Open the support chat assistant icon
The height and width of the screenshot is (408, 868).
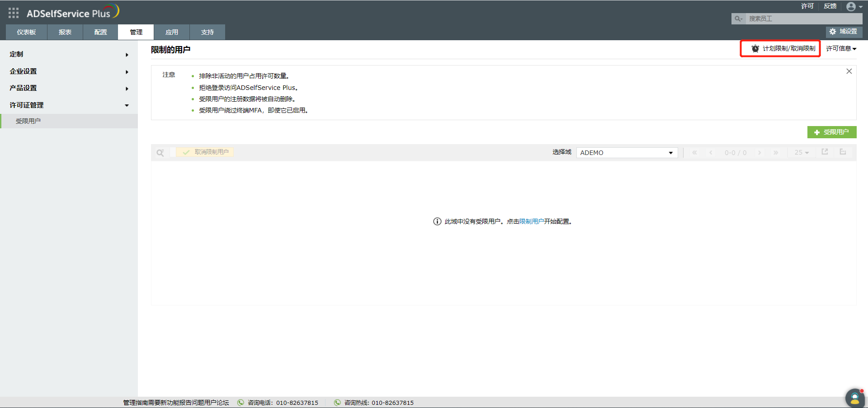click(854, 398)
